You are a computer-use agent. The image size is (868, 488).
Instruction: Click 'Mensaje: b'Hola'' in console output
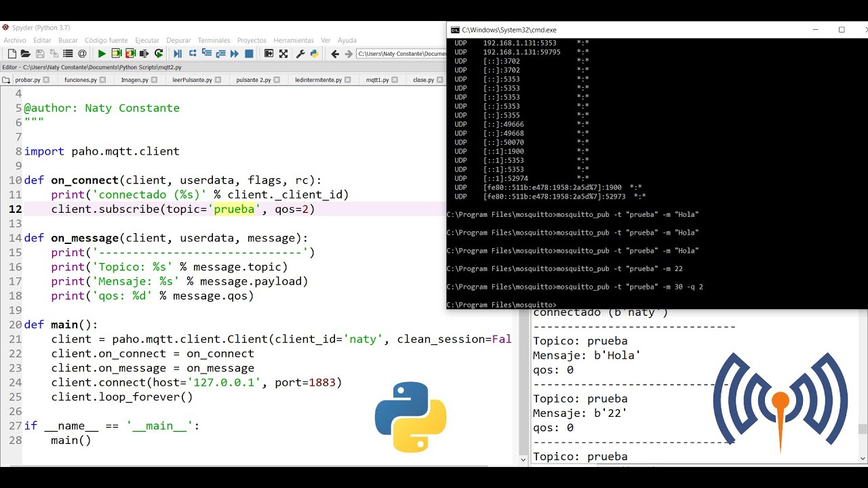click(x=587, y=355)
